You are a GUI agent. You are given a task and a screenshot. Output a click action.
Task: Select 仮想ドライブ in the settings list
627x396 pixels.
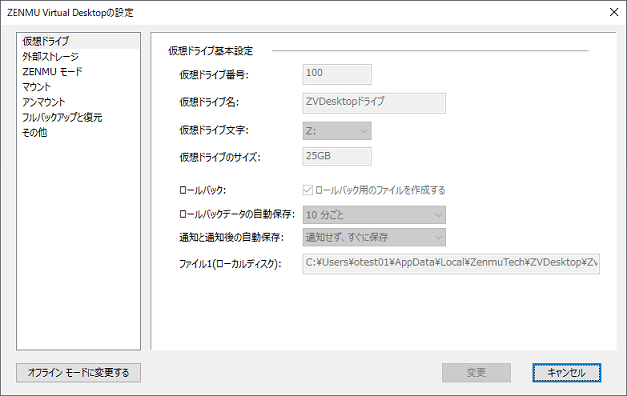click(x=80, y=41)
